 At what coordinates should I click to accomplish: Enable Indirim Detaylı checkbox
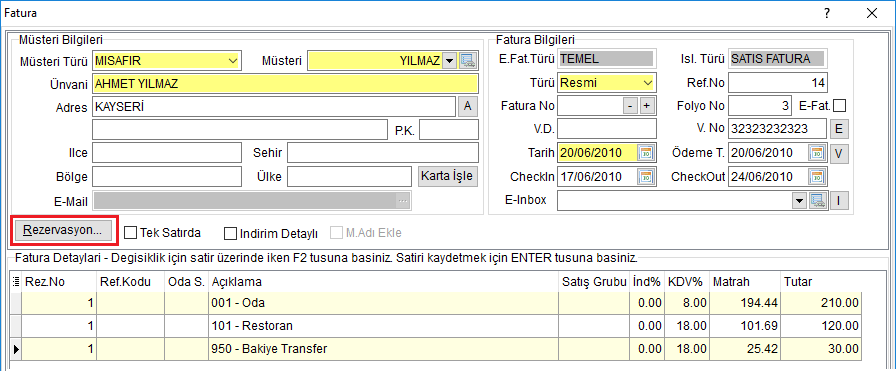pyautogui.click(x=230, y=233)
